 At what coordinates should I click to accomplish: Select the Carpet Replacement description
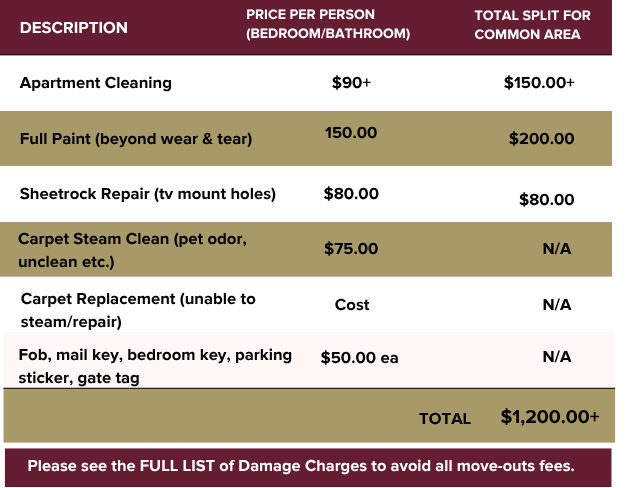click(138, 309)
